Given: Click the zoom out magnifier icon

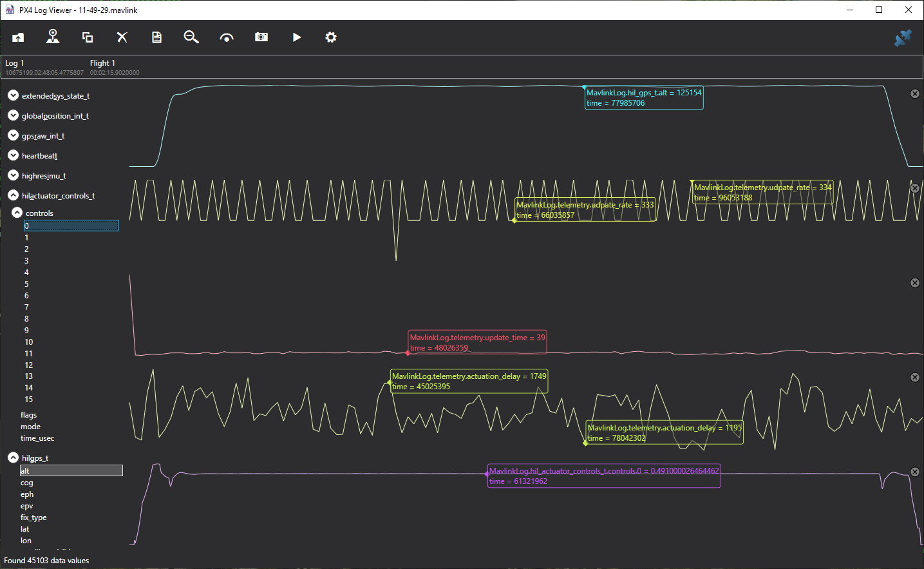Looking at the screenshot, I should click(191, 37).
